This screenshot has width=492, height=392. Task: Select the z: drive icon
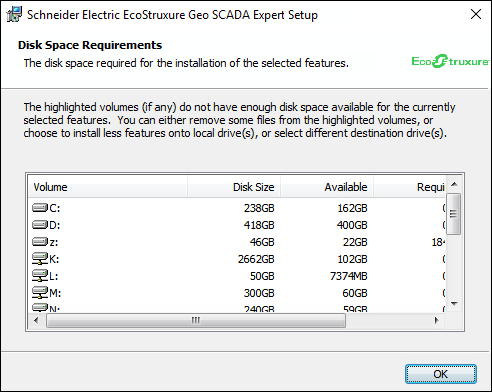click(40, 242)
